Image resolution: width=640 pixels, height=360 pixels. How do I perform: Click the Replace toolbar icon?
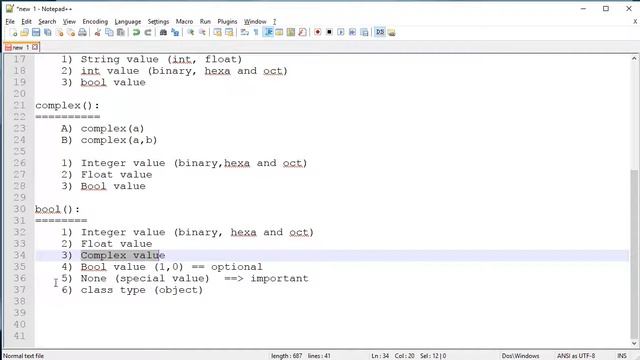coord(175,32)
